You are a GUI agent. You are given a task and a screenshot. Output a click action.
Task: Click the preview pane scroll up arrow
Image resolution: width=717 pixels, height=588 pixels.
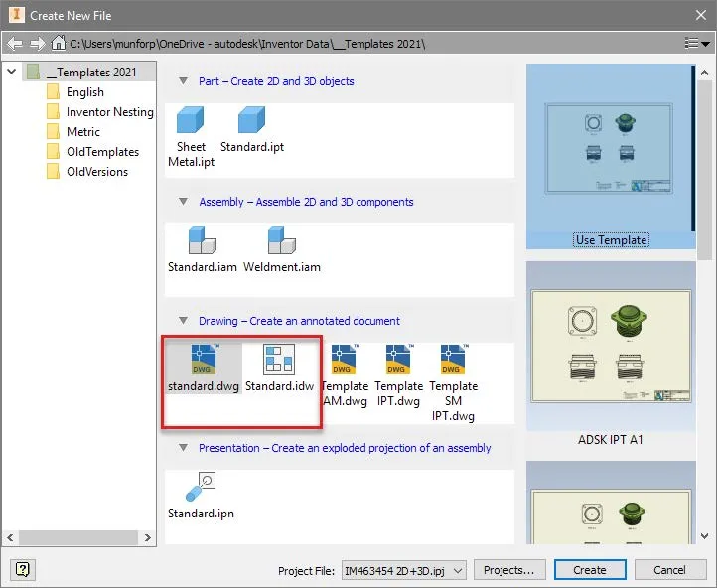[x=705, y=73]
